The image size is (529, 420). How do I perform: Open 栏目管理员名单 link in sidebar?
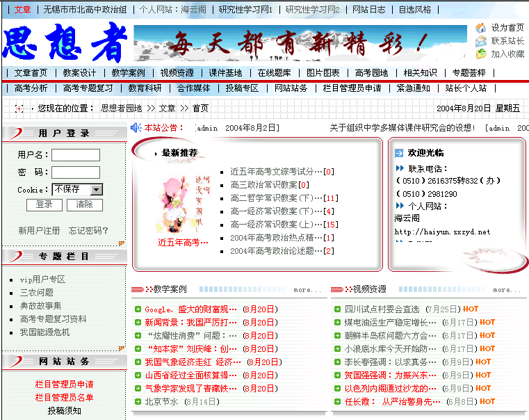pyautogui.click(x=65, y=398)
